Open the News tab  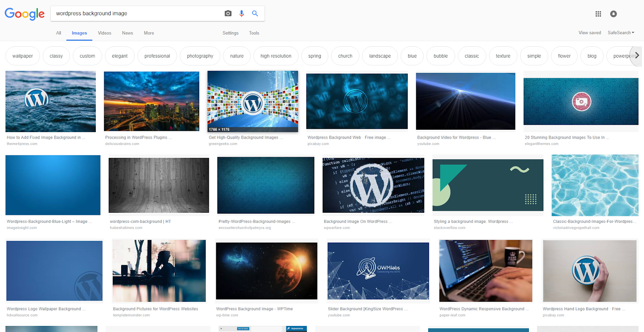128,33
